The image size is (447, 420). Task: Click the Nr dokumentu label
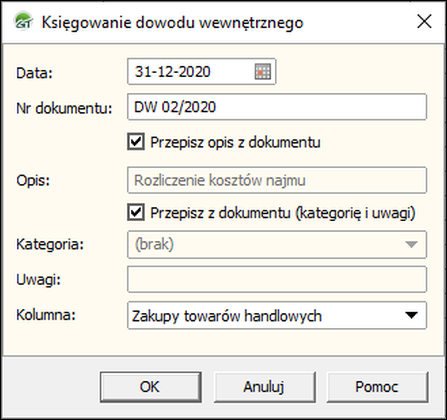64,108
